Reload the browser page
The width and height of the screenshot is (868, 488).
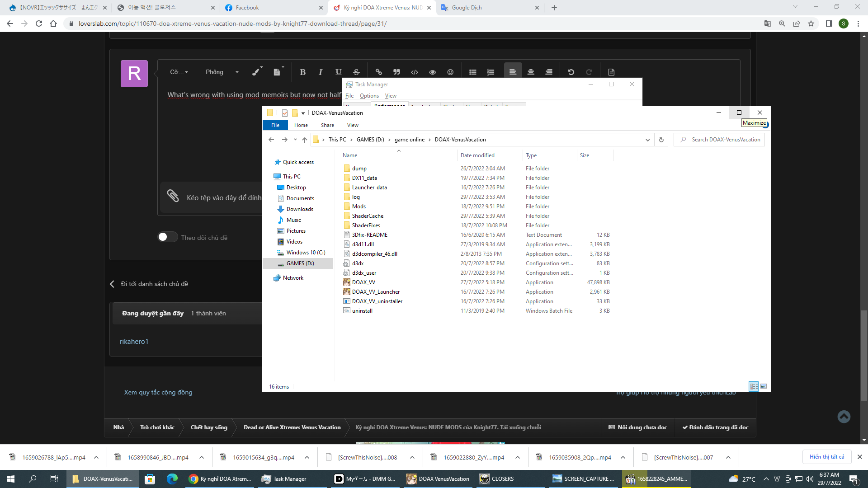[39, 23]
